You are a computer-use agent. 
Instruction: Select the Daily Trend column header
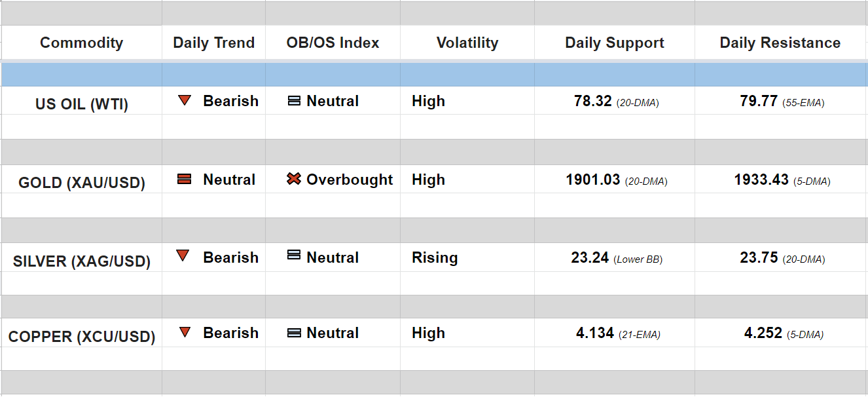coord(213,43)
